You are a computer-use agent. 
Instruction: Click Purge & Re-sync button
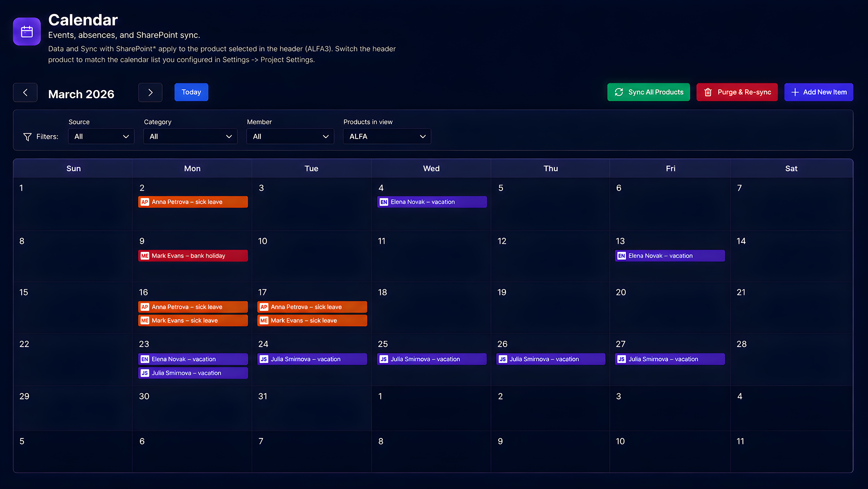pyautogui.click(x=737, y=92)
